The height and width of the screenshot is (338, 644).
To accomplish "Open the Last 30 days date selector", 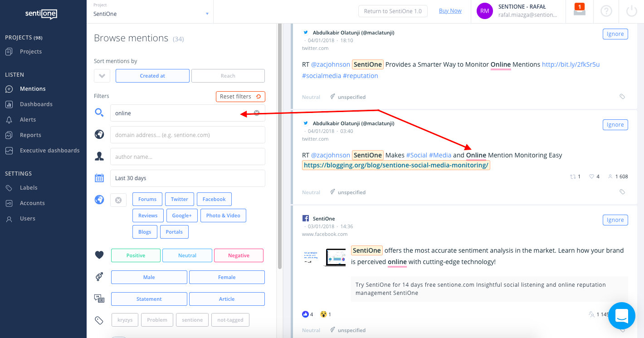I will click(x=187, y=178).
